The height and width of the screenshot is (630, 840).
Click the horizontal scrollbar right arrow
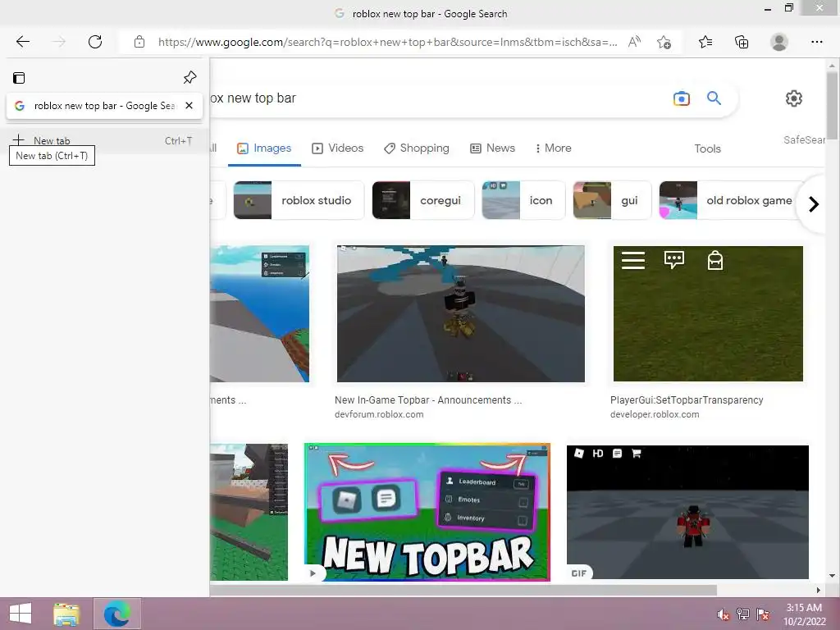click(819, 590)
